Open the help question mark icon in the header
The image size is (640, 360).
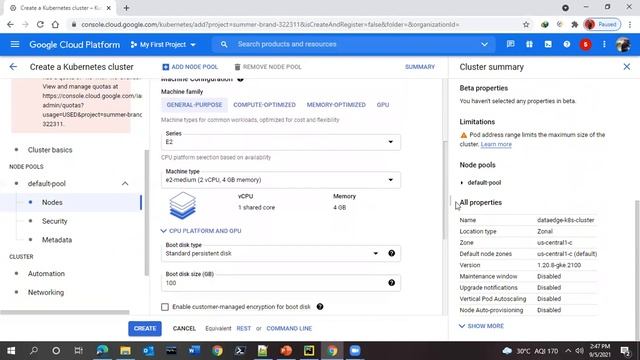567,44
